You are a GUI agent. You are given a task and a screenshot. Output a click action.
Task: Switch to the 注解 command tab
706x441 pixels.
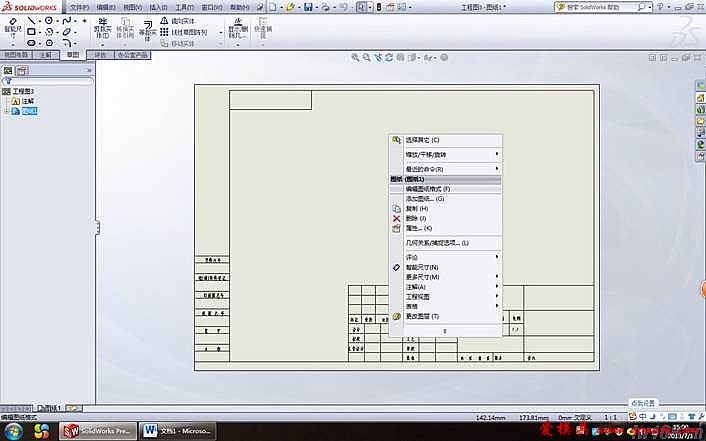click(x=45, y=56)
